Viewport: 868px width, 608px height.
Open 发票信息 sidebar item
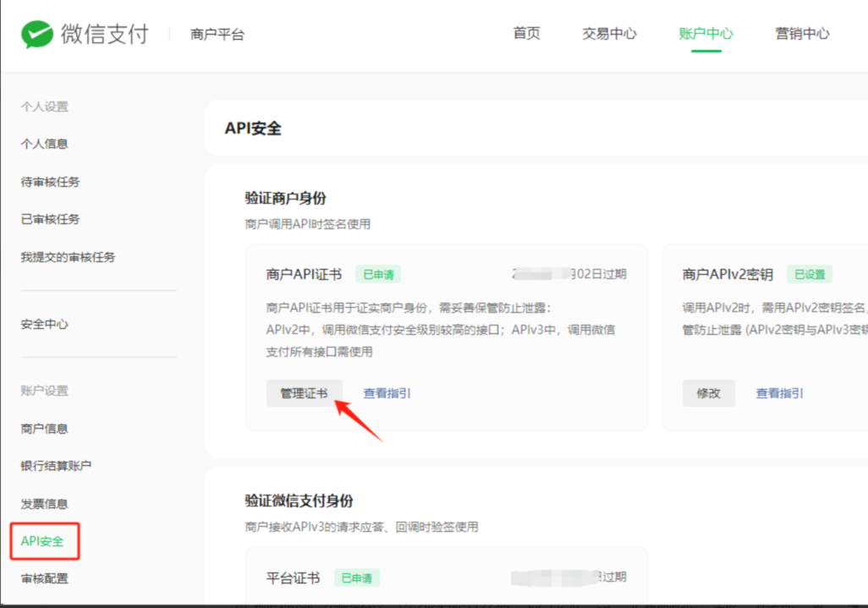[44, 504]
